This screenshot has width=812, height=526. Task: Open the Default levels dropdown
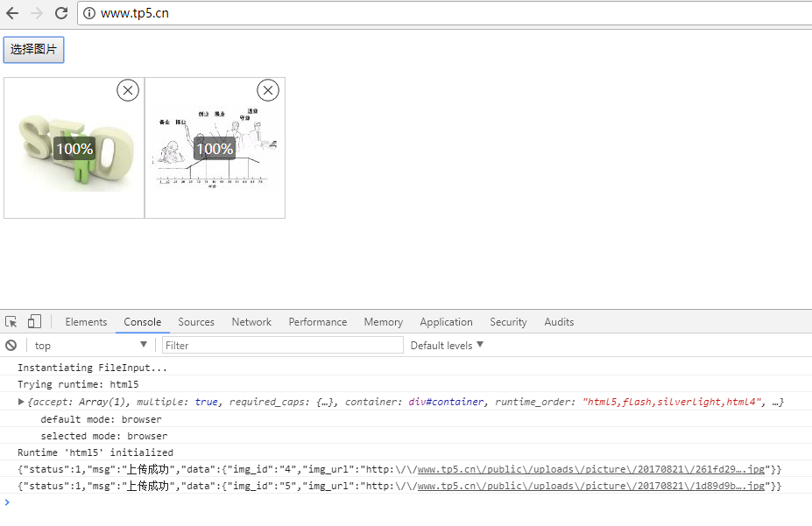[x=447, y=346]
